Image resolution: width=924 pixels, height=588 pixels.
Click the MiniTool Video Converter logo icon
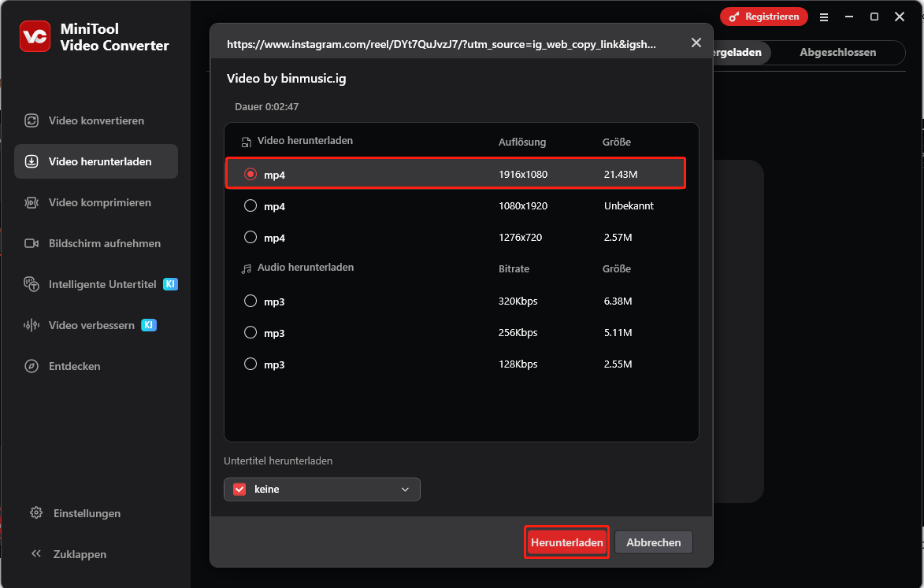(x=35, y=36)
